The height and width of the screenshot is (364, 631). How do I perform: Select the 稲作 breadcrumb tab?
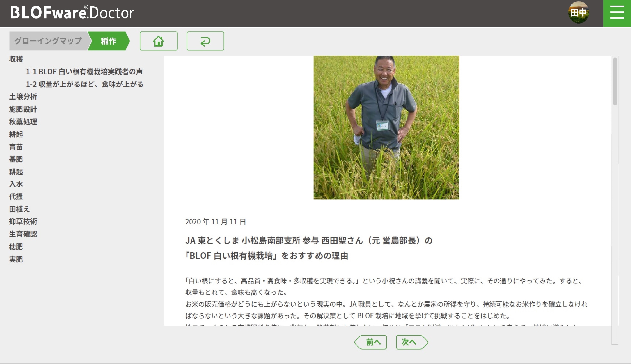(109, 41)
